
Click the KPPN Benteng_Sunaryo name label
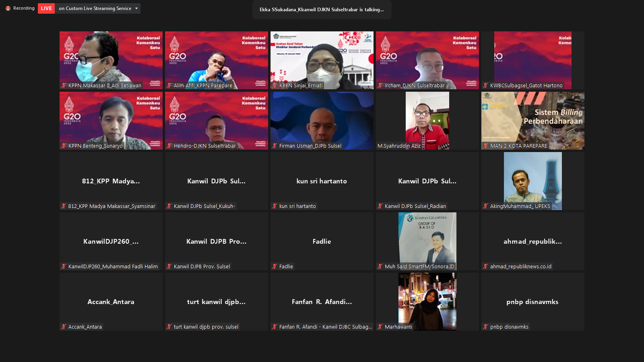click(x=95, y=146)
